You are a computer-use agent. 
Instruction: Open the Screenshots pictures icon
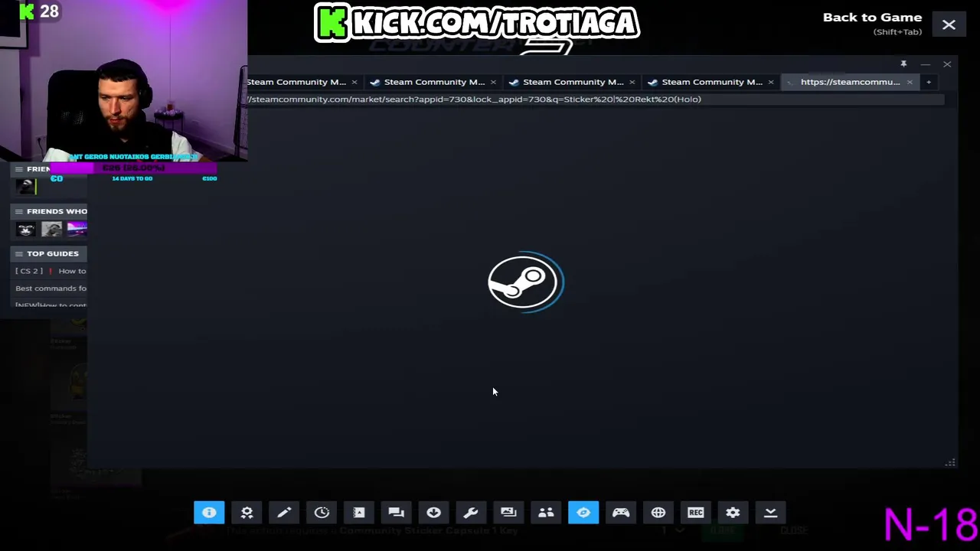coord(508,513)
